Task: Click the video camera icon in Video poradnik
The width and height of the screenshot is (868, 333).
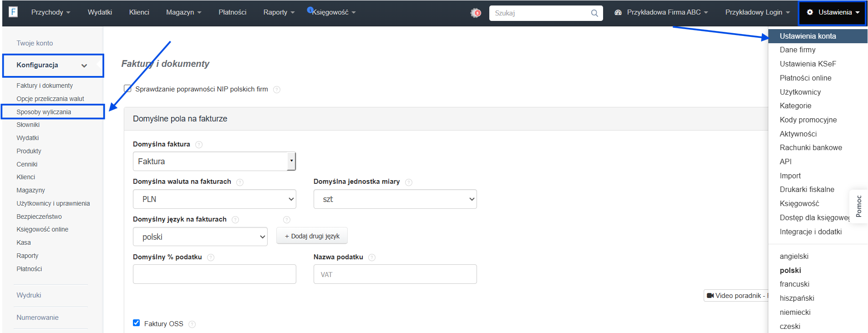Action: (x=710, y=296)
